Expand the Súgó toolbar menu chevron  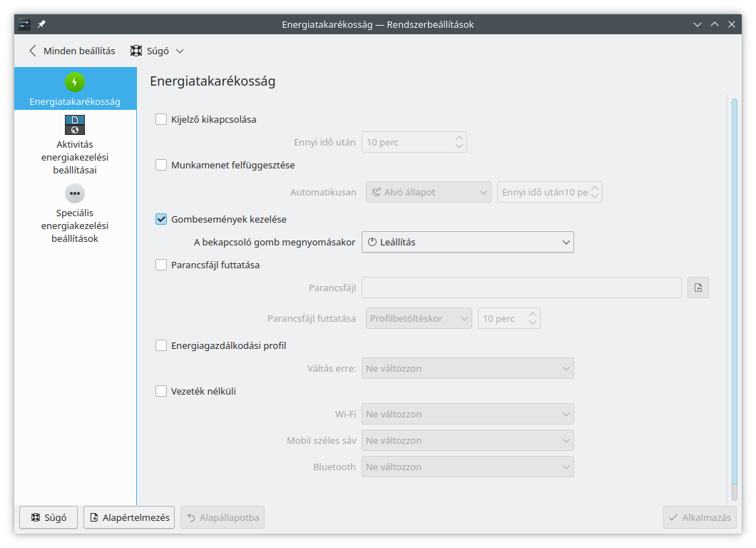[x=180, y=51]
